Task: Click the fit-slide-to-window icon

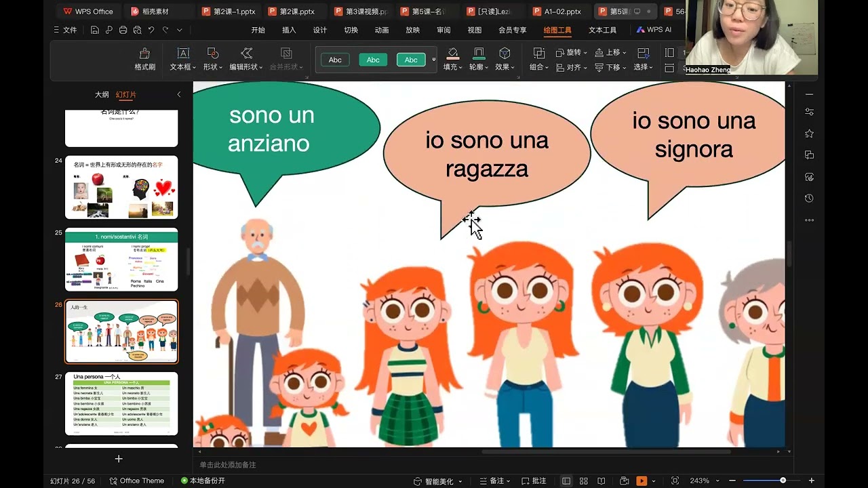Action: pos(675,481)
